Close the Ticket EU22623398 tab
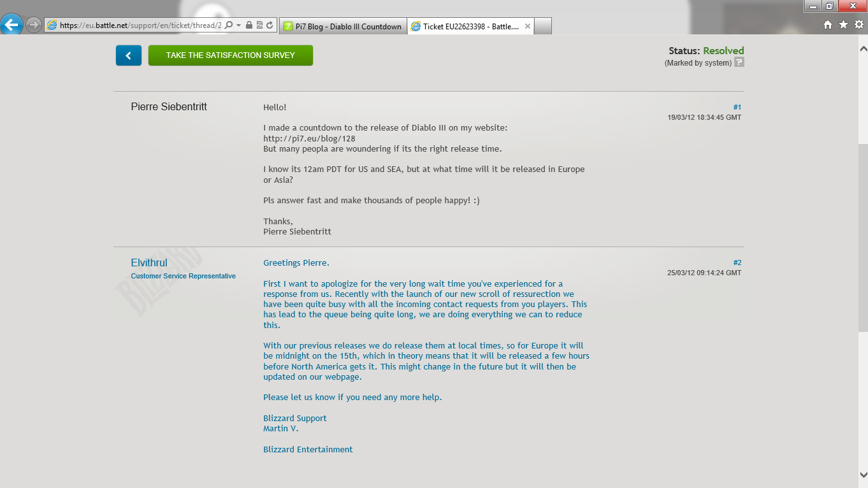 pyautogui.click(x=527, y=26)
